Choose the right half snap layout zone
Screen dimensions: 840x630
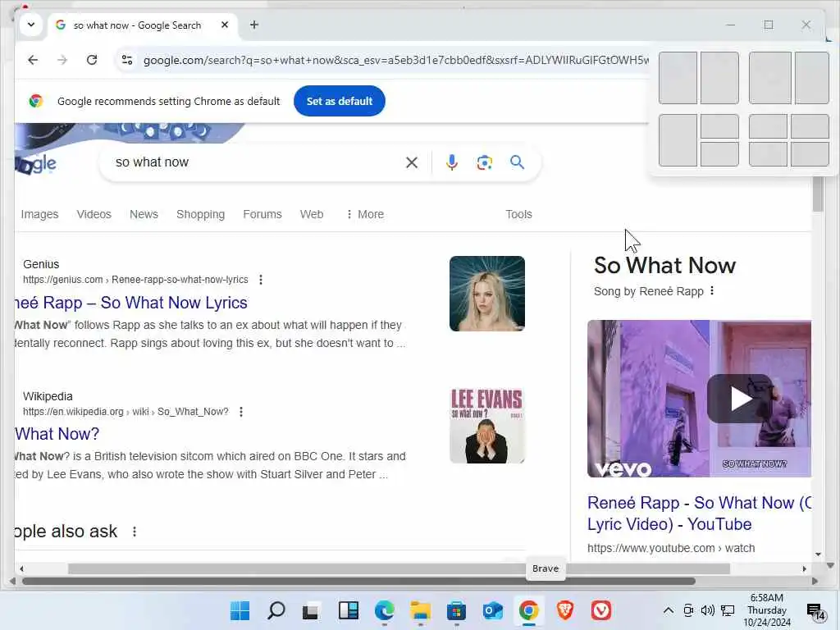(719, 78)
